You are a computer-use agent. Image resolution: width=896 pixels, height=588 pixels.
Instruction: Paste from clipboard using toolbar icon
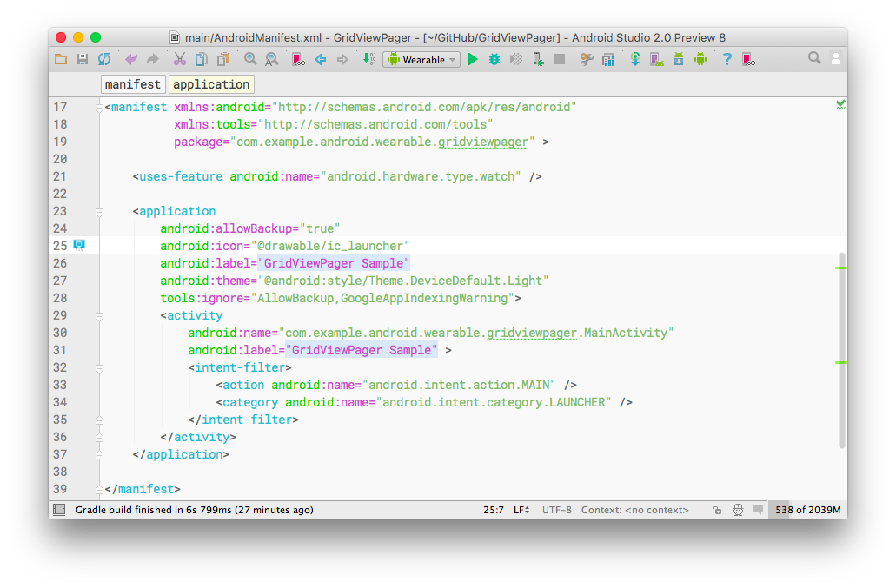(223, 59)
